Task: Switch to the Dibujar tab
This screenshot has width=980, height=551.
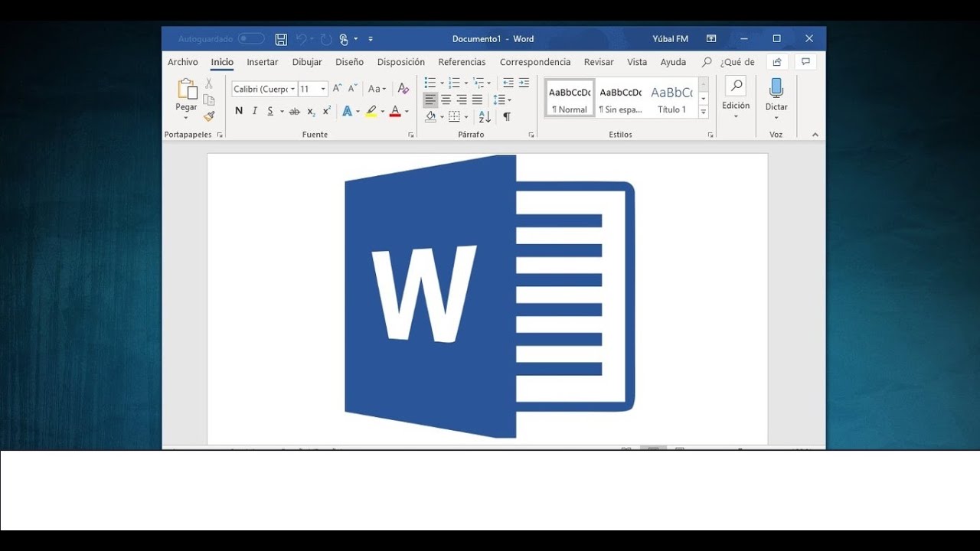Action: 307,62
